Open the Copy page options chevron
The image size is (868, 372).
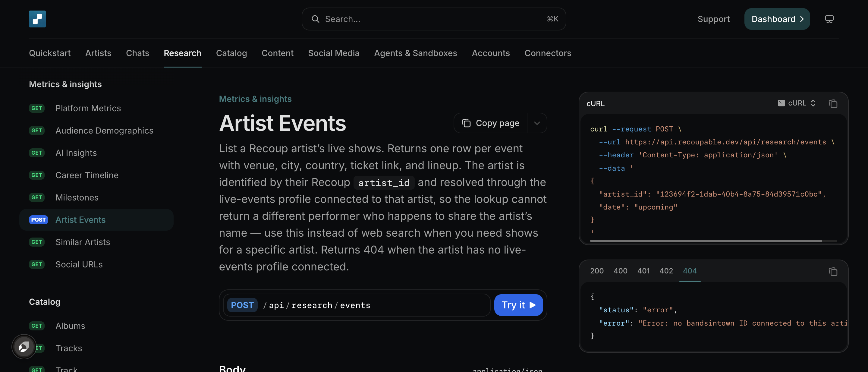[537, 123]
